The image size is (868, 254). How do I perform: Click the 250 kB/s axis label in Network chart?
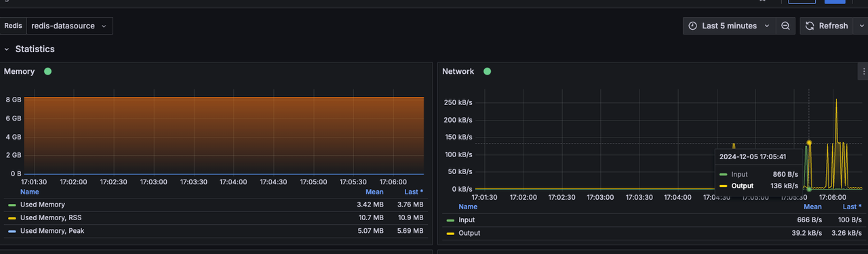click(458, 102)
